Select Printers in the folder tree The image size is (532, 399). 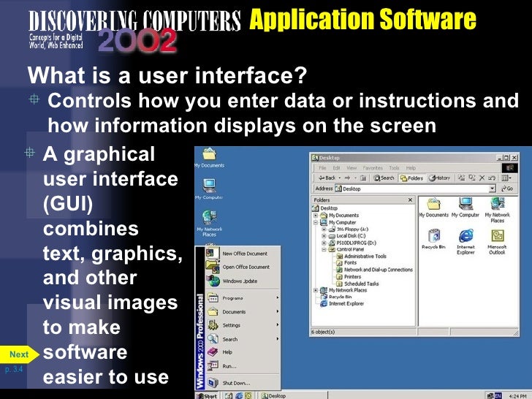[349, 276]
